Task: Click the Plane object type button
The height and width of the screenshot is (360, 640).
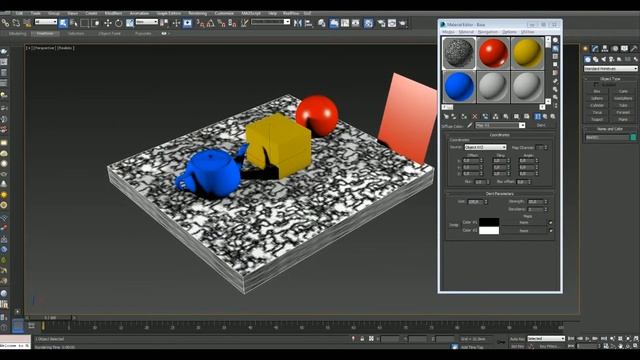Action: click(x=623, y=119)
